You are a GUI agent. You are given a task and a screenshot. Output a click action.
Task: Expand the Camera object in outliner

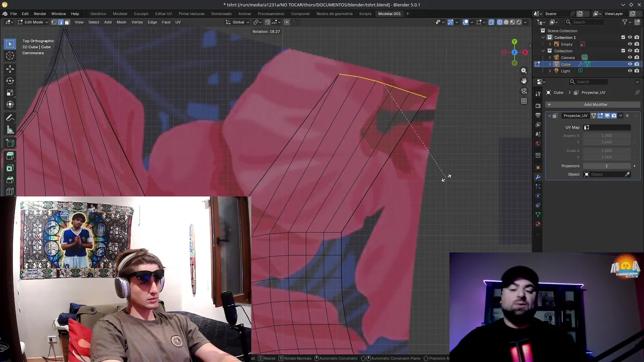point(550,57)
